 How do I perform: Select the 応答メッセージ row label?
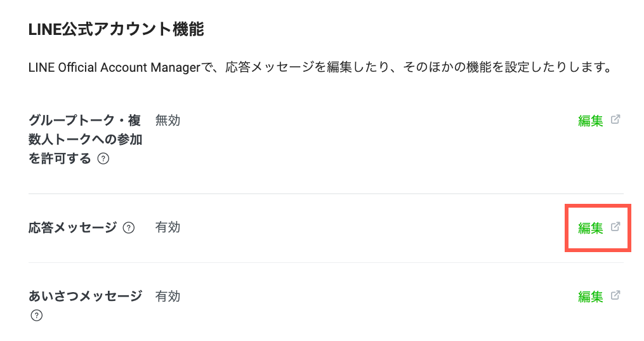(x=73, y=227)
